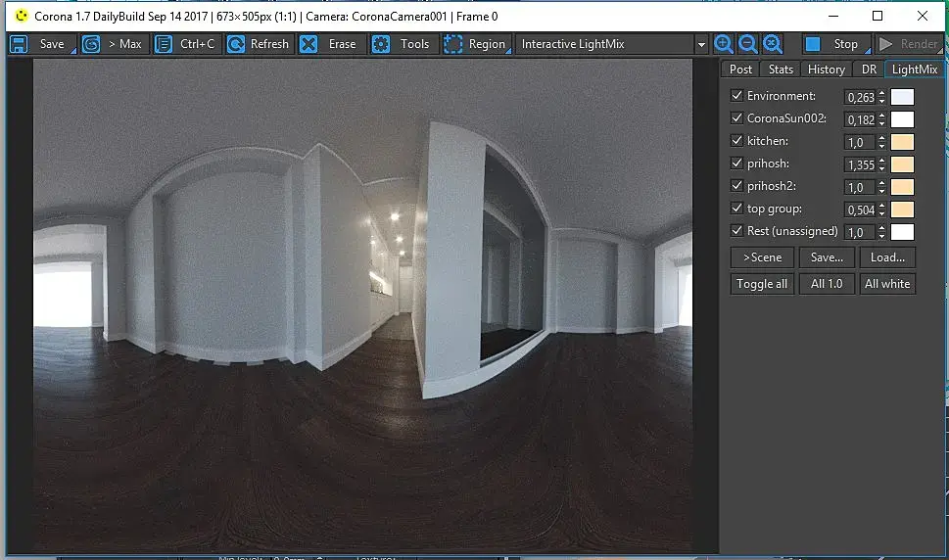Open the DR tab

pyautogui.click(x=869, y=69)
